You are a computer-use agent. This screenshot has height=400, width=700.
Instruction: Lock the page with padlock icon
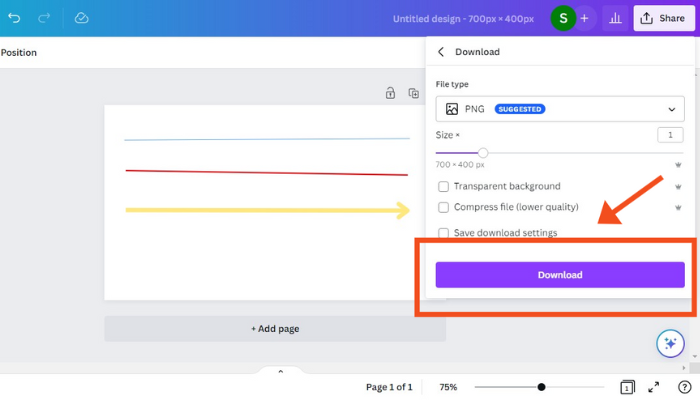(390, 93)
